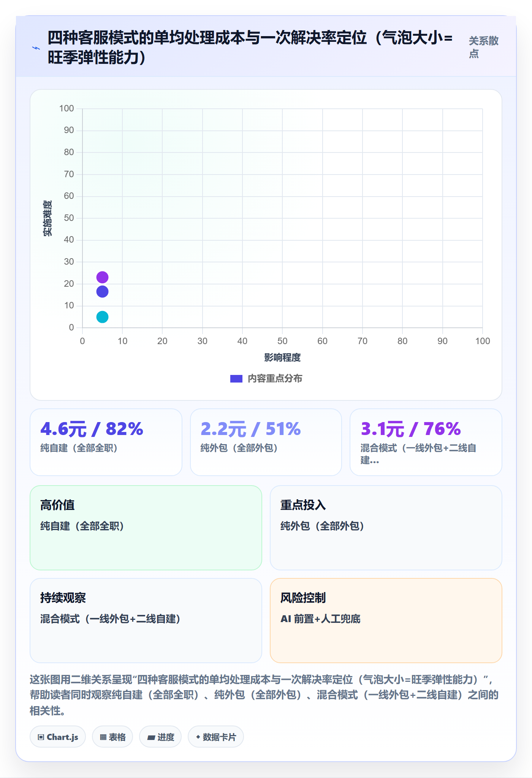This screenshot has width=532, height=778.
Task: Click the y-axis tick label 100
Action: (x=66, y=108)
